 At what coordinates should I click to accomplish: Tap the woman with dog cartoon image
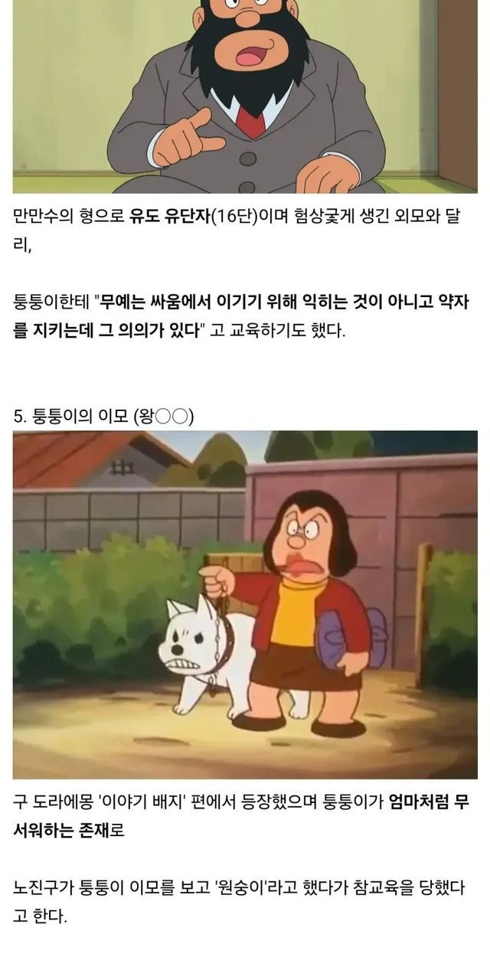245,604
